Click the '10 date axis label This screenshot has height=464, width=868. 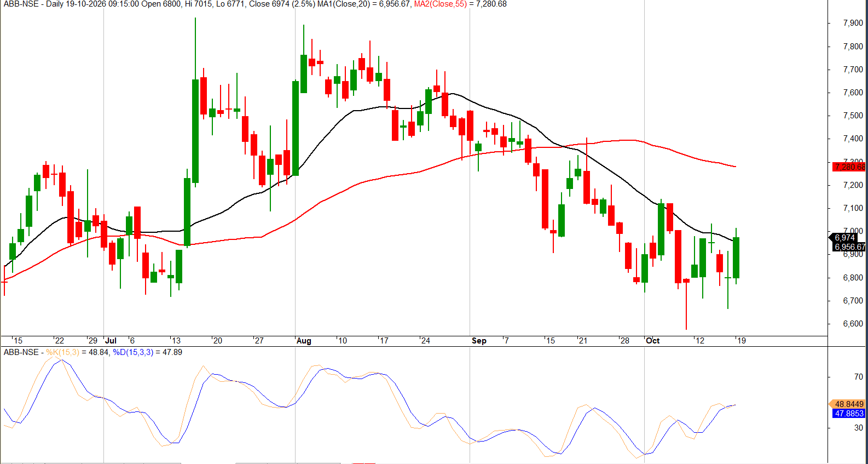click(342, 341)
